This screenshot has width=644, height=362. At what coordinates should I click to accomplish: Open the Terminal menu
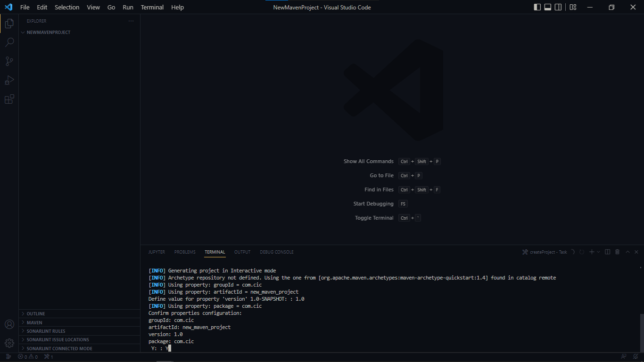[x=152, y=7]
